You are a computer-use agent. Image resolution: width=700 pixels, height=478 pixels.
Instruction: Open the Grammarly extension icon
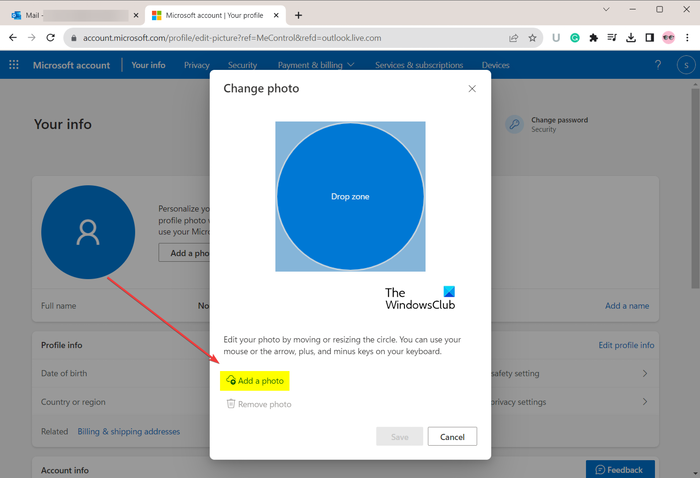click(x=575, y=38)
